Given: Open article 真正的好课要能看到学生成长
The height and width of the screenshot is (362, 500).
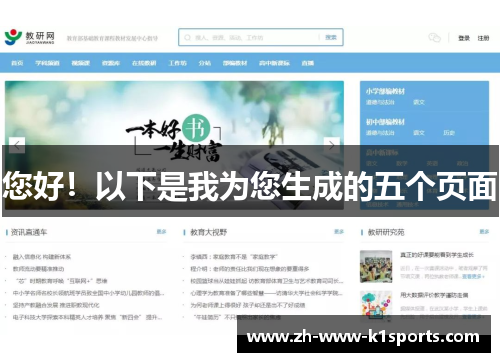Looking at the screenshot, I should pyautogui.click(x=437, y=255).
